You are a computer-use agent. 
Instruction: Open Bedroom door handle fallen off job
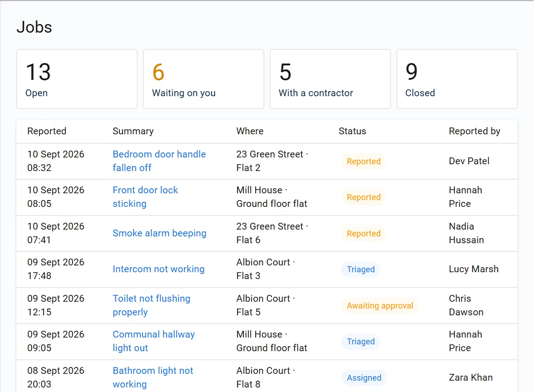pos(159,161)
